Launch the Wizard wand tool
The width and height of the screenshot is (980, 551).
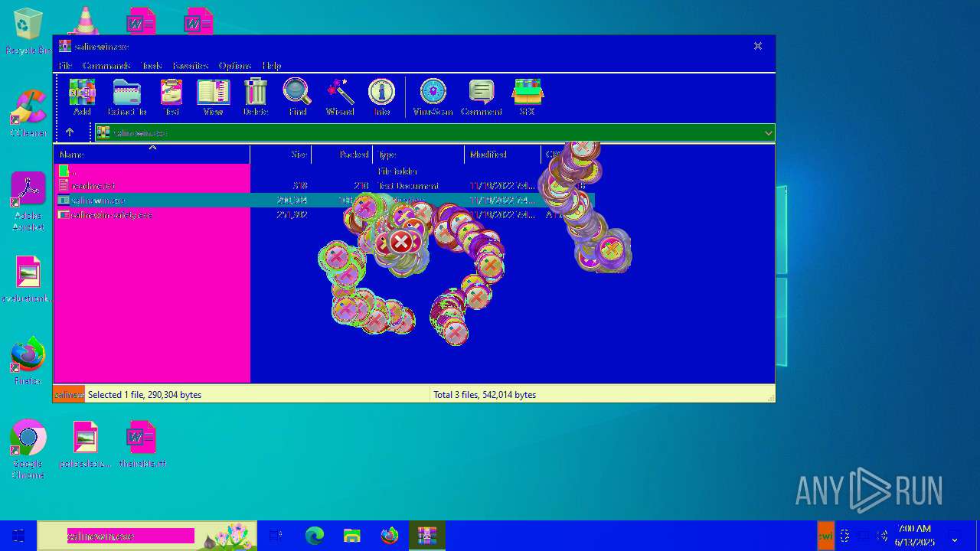pos(340,97)
